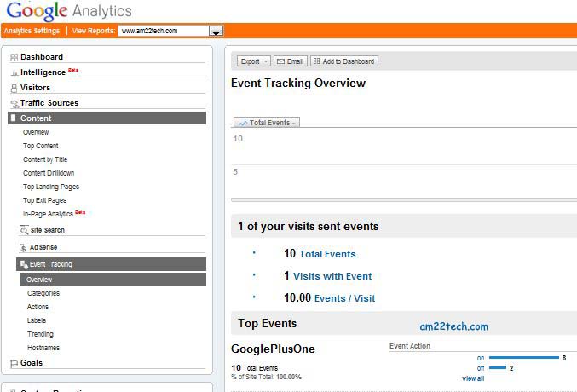Open Goals section

pyautogui.click(x=32, y=363)
